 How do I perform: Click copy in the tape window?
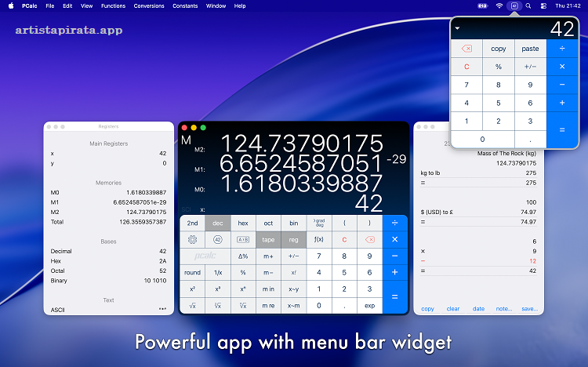427,308
